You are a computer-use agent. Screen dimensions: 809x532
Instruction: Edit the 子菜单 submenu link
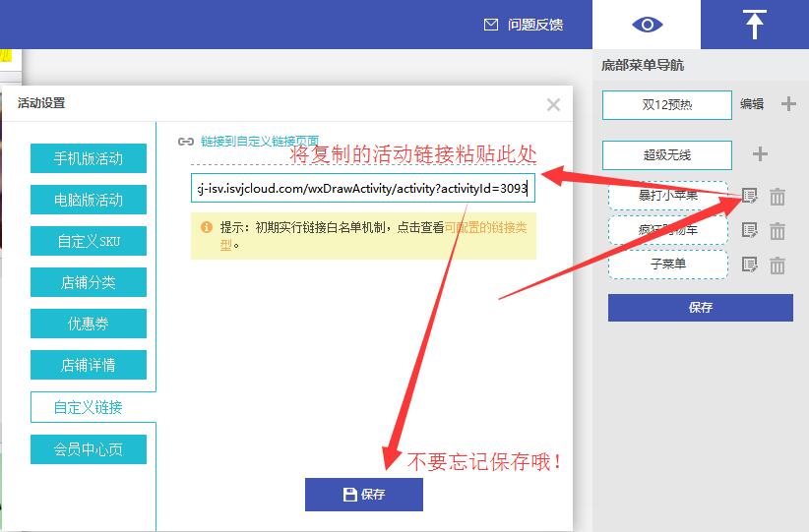click(x=750, y=265)
